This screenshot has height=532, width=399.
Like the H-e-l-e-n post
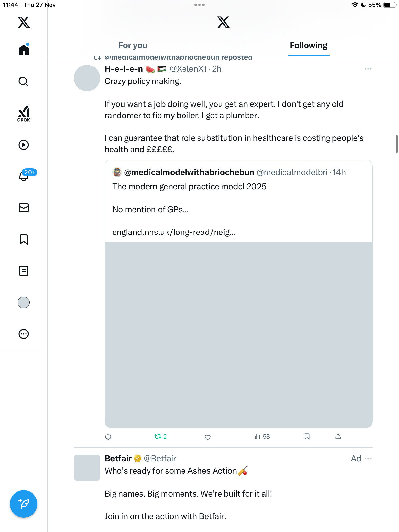(208, 437)
